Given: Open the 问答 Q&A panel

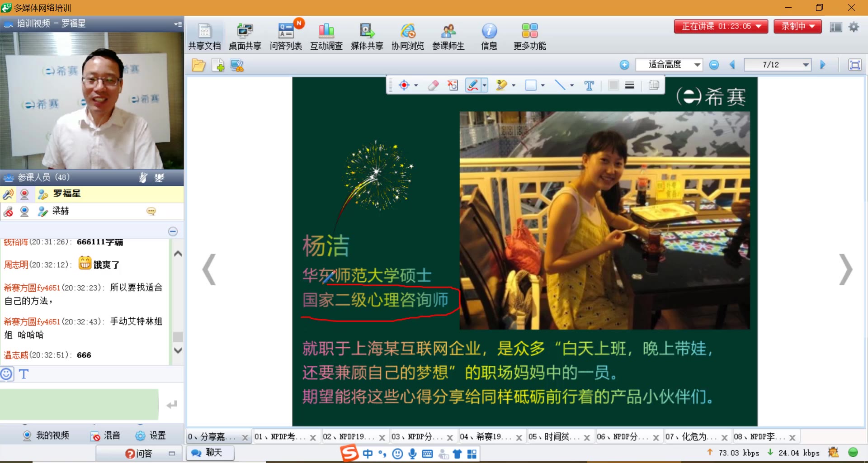Looking at the screenshot, I should [139, 453].
